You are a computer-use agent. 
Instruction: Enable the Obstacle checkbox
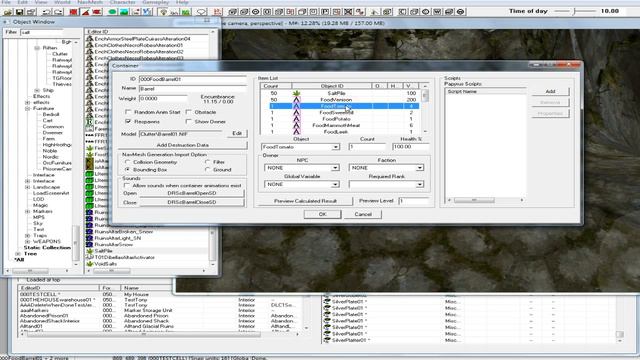coord(188,112)
